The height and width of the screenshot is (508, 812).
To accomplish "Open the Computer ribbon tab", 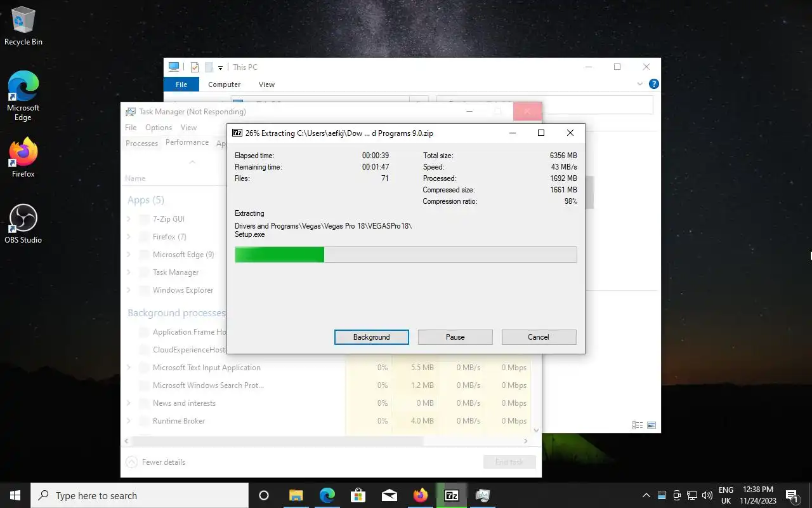I will [x=225, y=84].
